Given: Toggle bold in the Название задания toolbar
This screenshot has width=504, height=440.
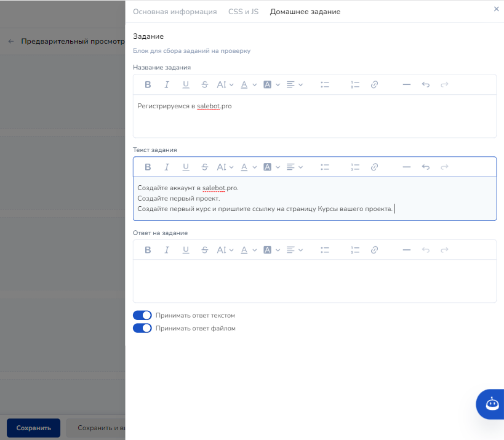Looking at the screenshot, I should click(x=148, y=85).
